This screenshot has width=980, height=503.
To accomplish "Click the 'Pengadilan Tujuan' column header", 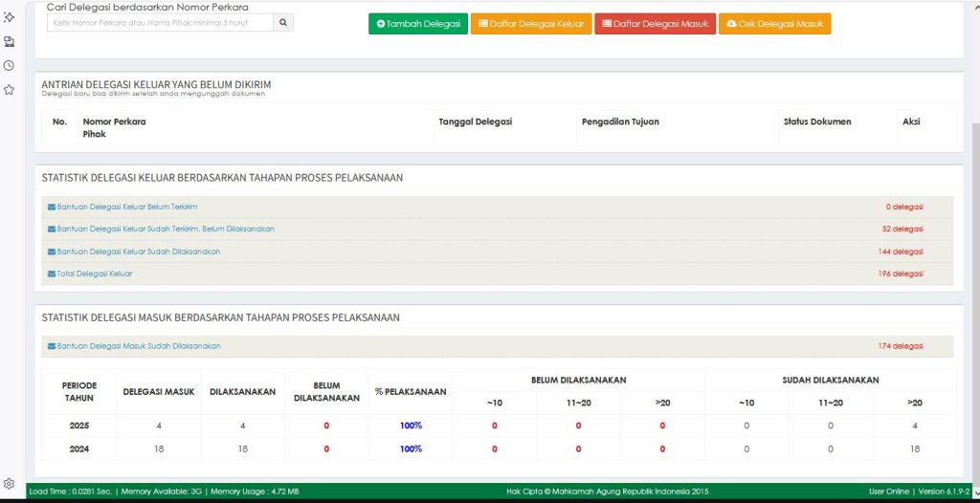I will coord(620,121).
